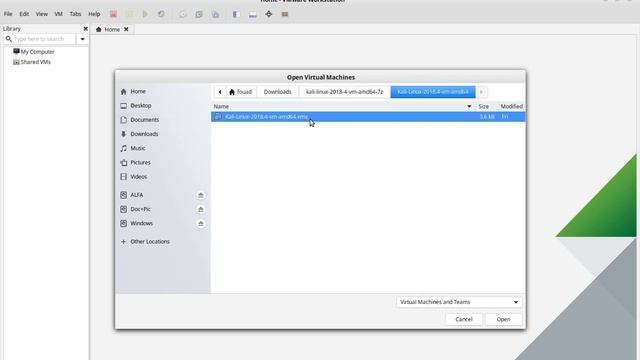The height and width of the screenshot is (360, 640).
Task: Eject the Doc+Pic volume
Action: point(200,209)
